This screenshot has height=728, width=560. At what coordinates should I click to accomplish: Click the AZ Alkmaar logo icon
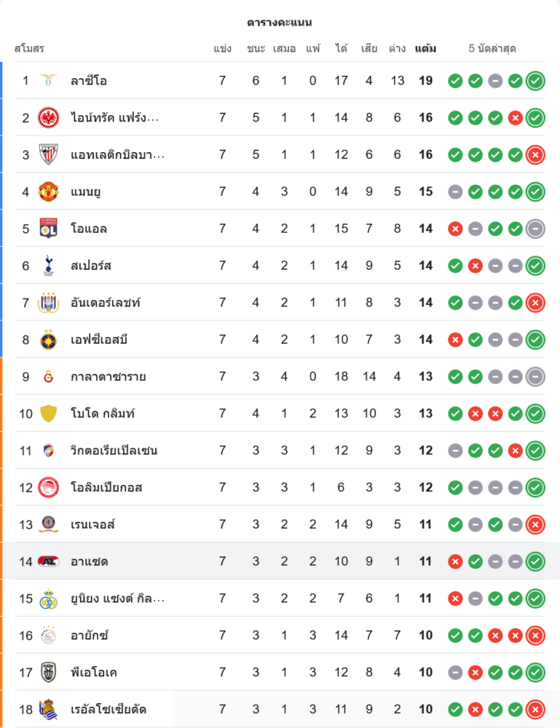pos(48,561)
